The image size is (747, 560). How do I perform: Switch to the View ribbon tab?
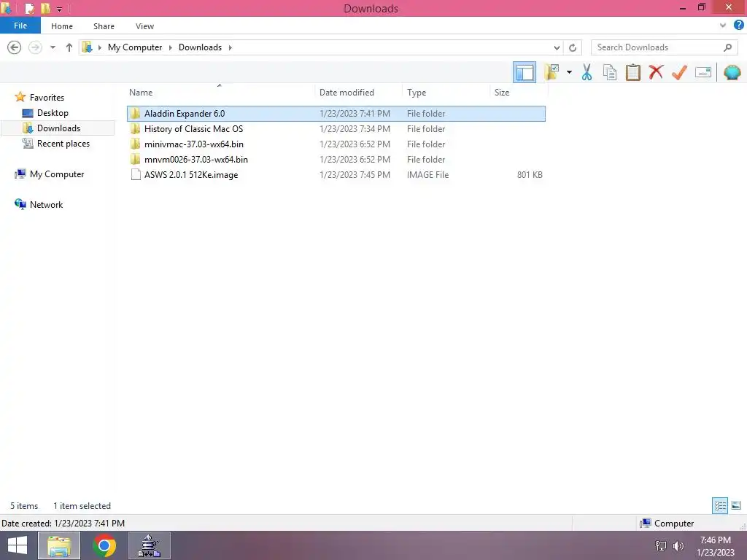144,26
